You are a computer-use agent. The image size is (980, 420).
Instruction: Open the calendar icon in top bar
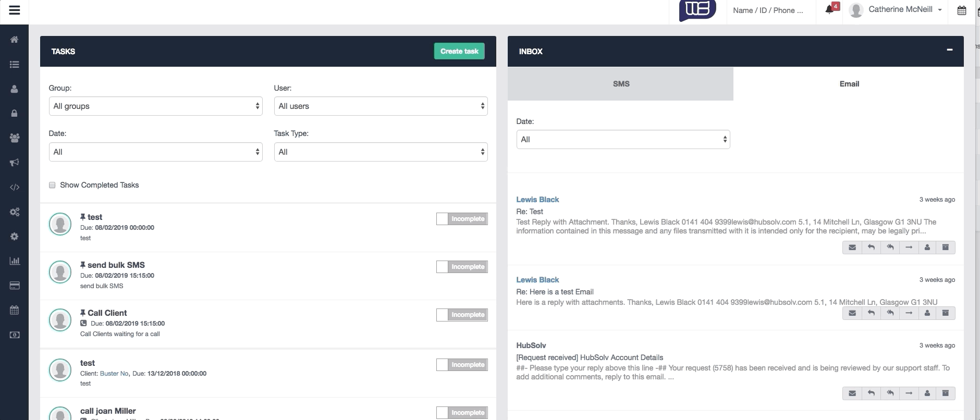pyautogui.click(x=962, y=10)
